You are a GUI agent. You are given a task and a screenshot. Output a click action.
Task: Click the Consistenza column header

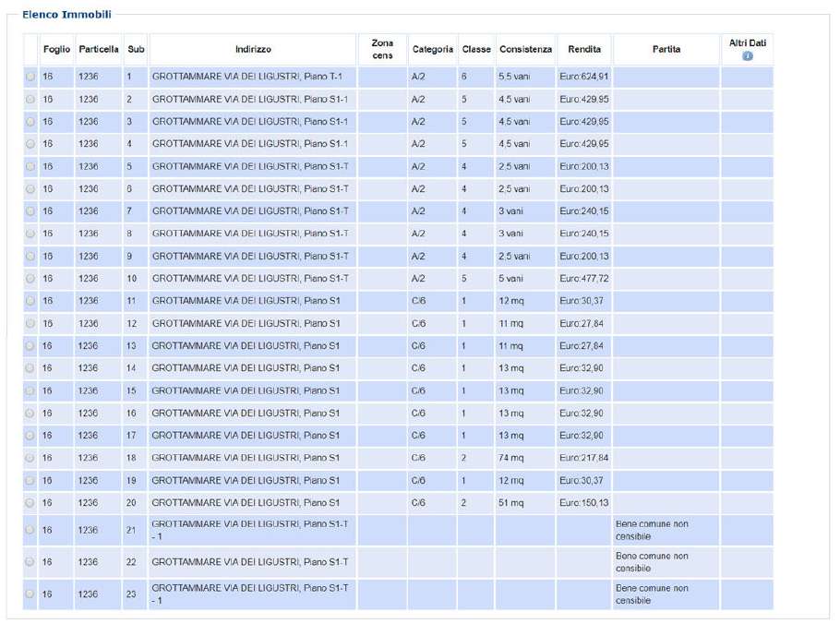coord(525,50)
